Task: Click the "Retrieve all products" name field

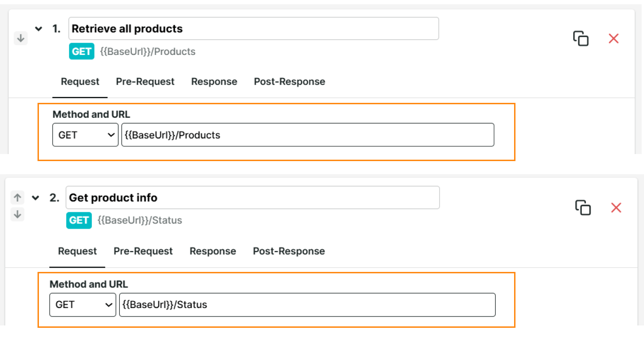Action: point(253,28)
